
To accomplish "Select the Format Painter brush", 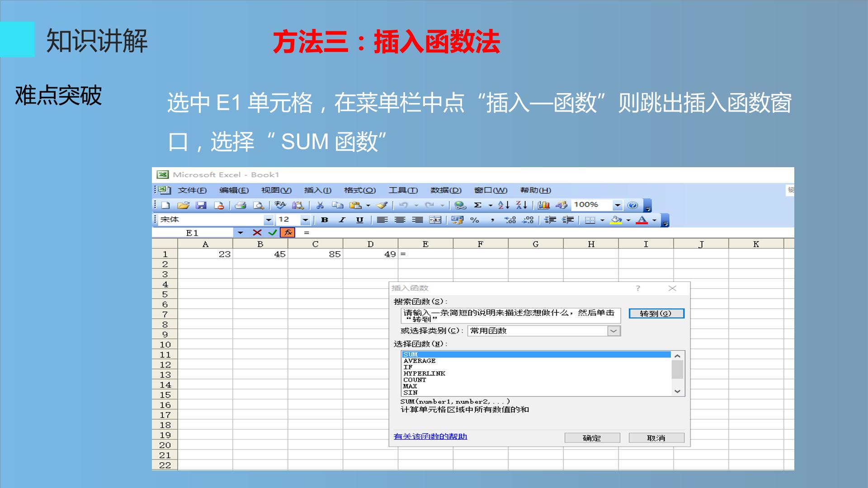I will coord(382,206).
